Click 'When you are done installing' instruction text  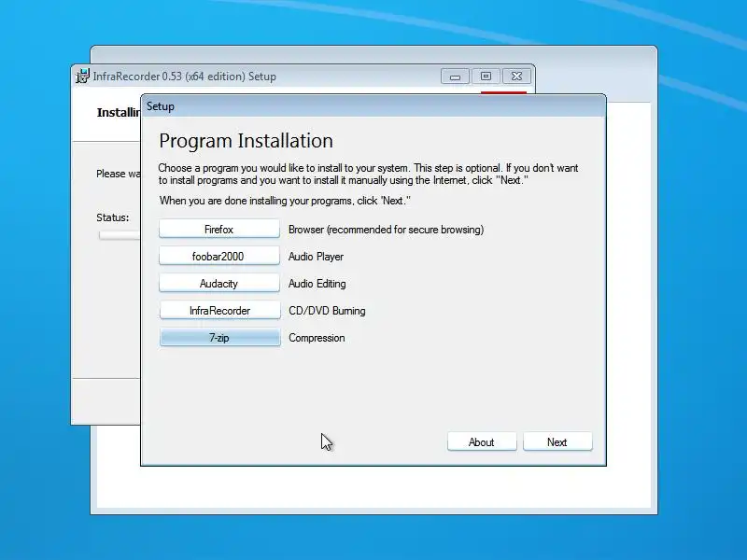tap(285, 201)
